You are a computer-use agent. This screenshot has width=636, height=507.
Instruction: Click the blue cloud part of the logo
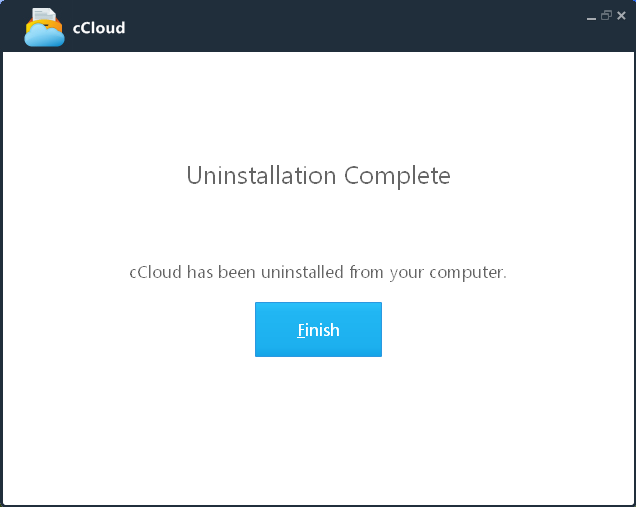(x=44, y=36)
